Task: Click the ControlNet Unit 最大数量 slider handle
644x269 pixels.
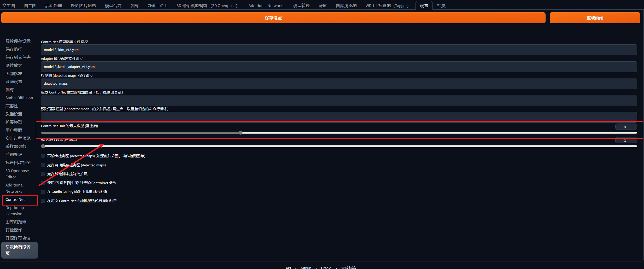Action: 241,133
